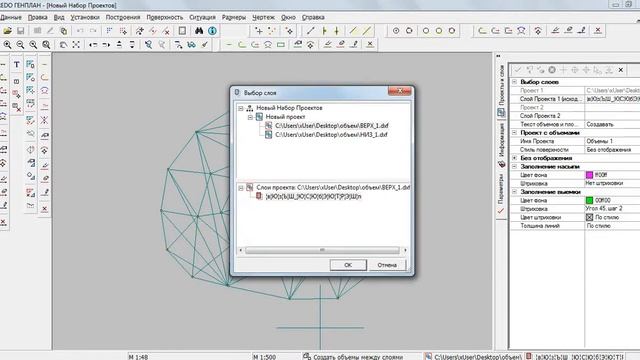This screenshot has width=640, height=360.
Task: Click the binoculars search icon
Action: (x=199, y=31)
